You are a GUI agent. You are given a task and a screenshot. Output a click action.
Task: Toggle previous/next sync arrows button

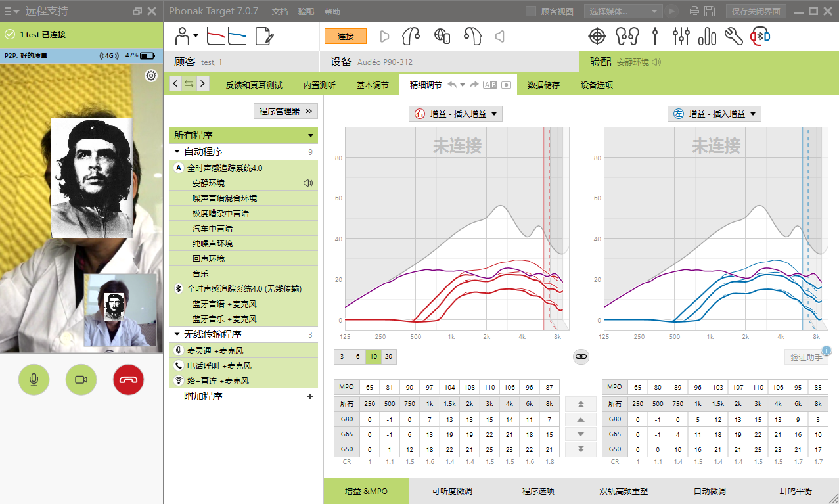pyautogui.click(x=189, y=83)
